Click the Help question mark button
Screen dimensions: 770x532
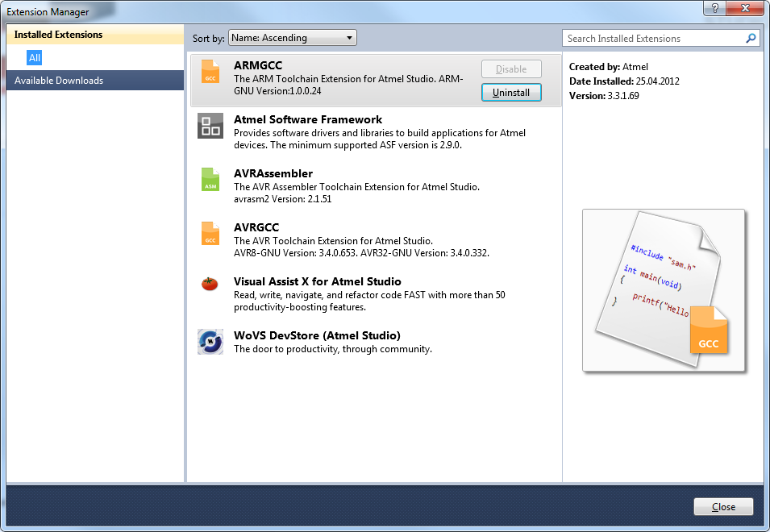(x=714, y=8)
